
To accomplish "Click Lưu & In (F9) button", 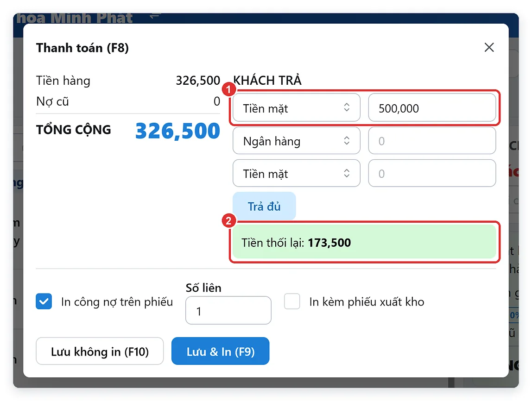I will coord(221,351).
